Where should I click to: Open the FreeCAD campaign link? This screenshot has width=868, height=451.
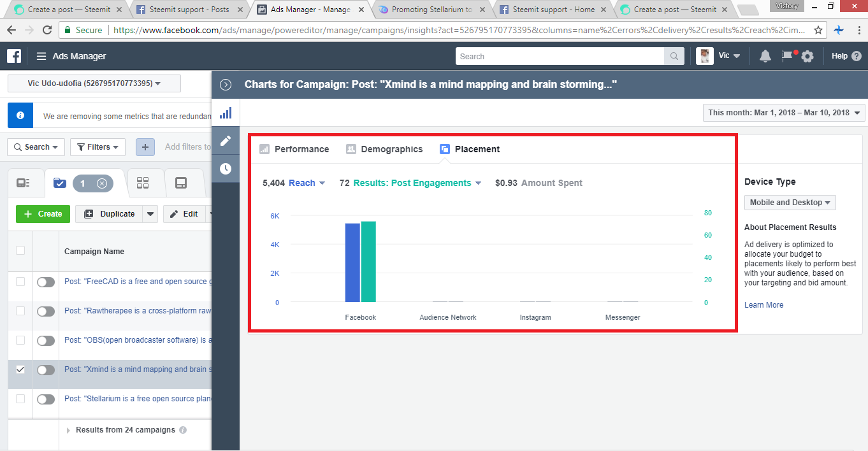point(136,282)
